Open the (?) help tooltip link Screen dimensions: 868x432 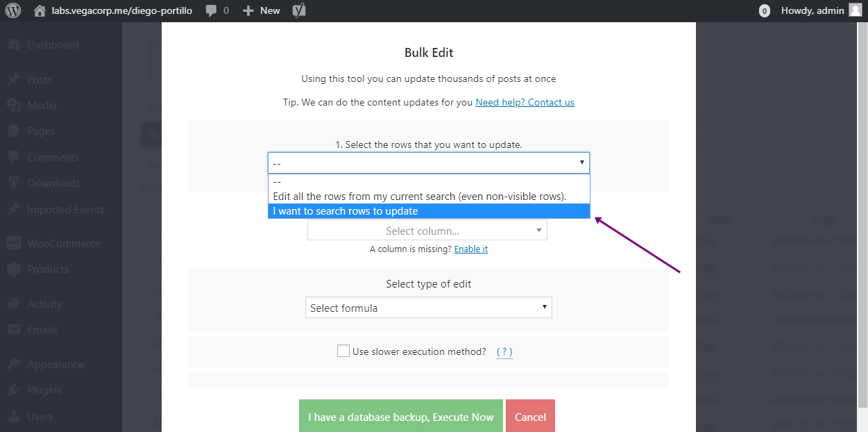[x=504, y=351]
